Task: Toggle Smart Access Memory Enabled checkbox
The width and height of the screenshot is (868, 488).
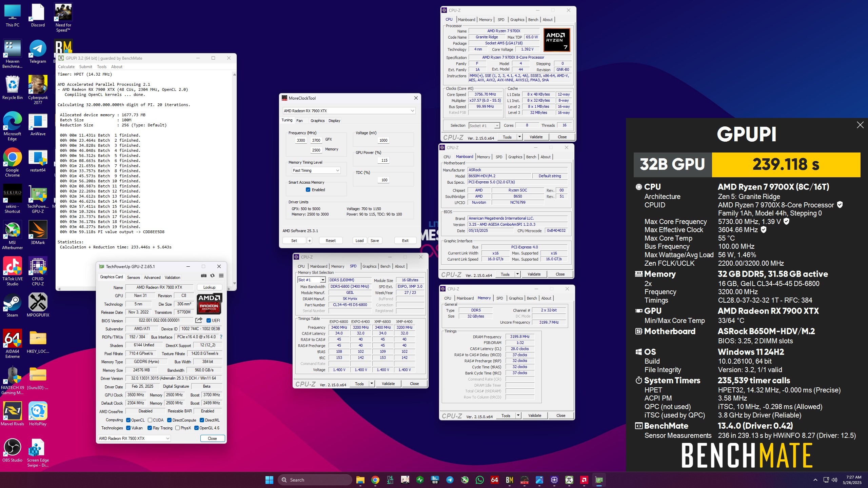Action: [x=308, y=190]
